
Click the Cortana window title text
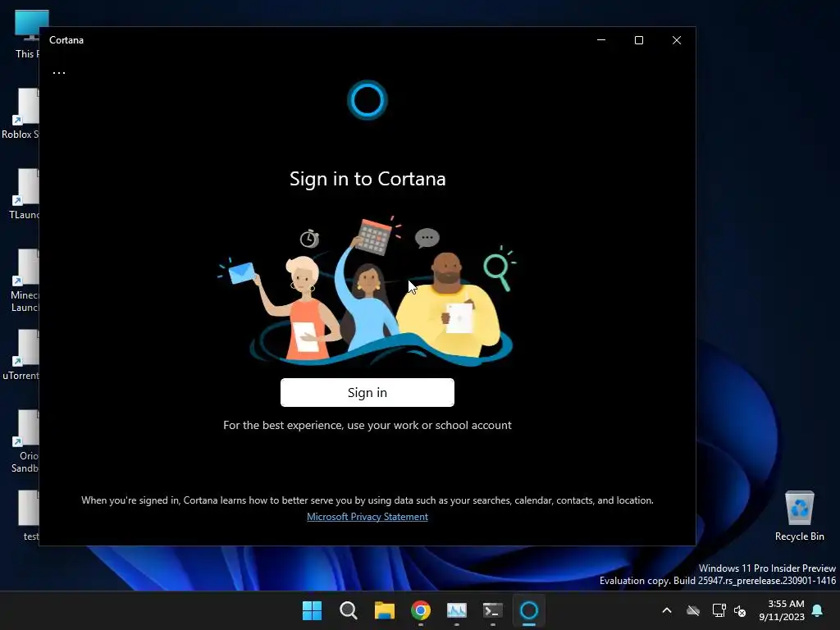[66, 40]
